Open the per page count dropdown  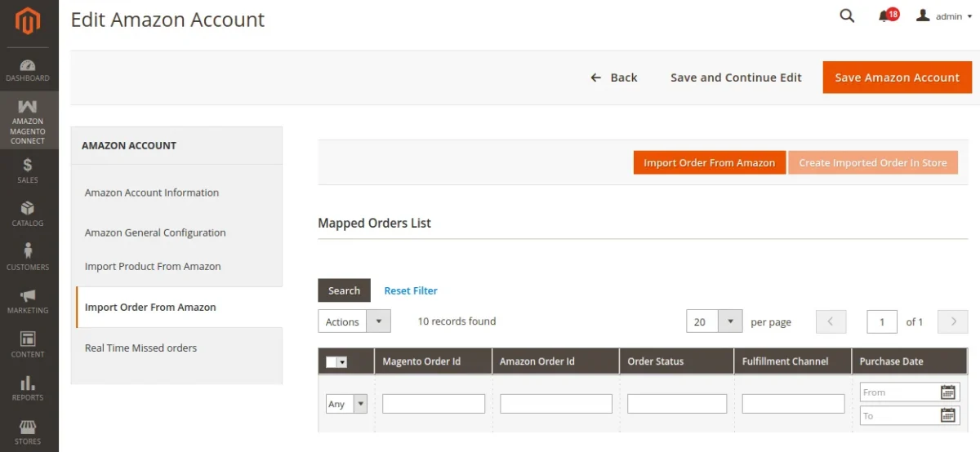pos(715,321)
